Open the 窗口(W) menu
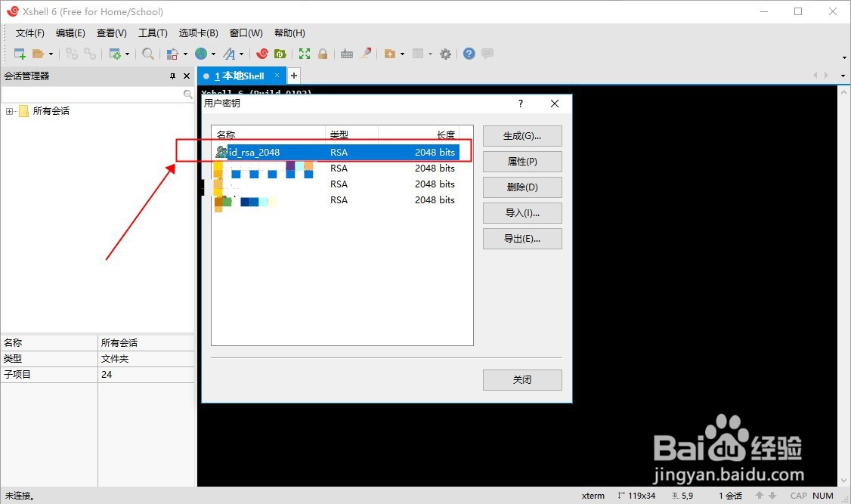The height and width of the screenshot is (504, 851). tap(246, 33)
